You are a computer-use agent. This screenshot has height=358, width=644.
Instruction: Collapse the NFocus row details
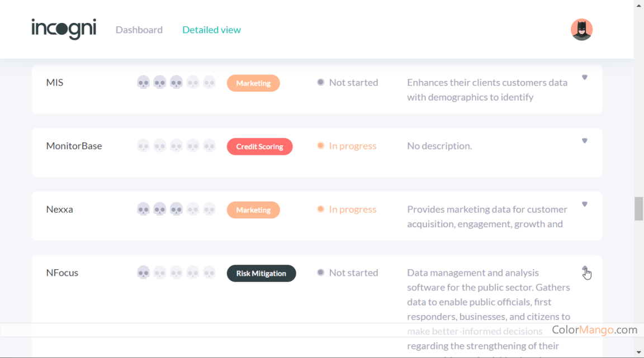coord(585,269)
